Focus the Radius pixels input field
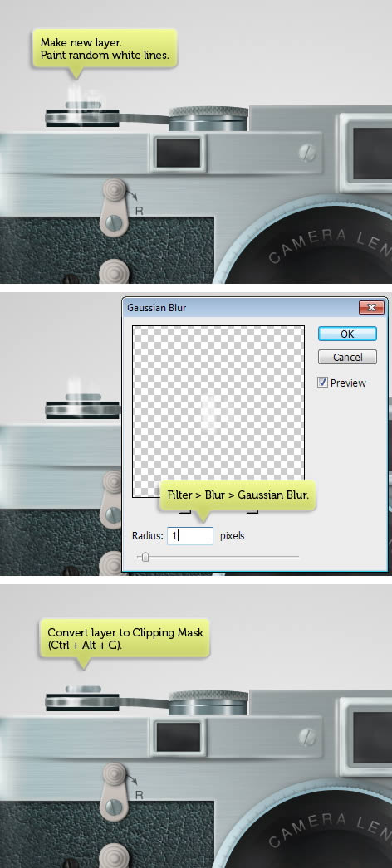The width and height of the screenshot is (392, 868). coord(190,536)
